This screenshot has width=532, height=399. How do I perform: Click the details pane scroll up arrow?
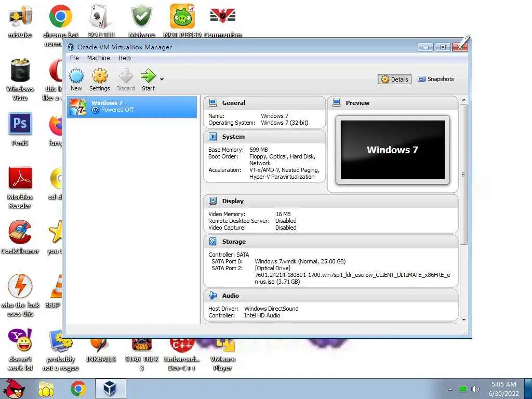click(x=464, y=100)
